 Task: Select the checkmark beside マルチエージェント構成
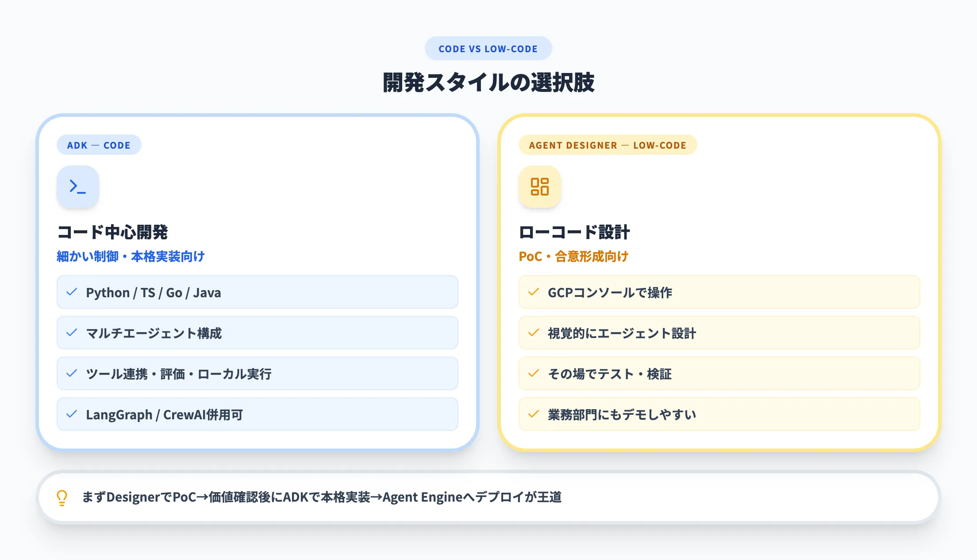[73, 333]
